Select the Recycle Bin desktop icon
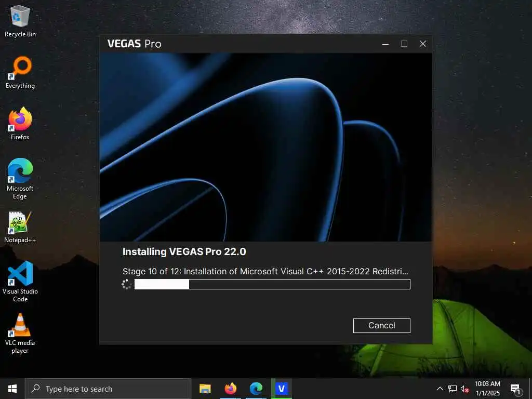Screen dimensions: 532x399 click(20, 21)
